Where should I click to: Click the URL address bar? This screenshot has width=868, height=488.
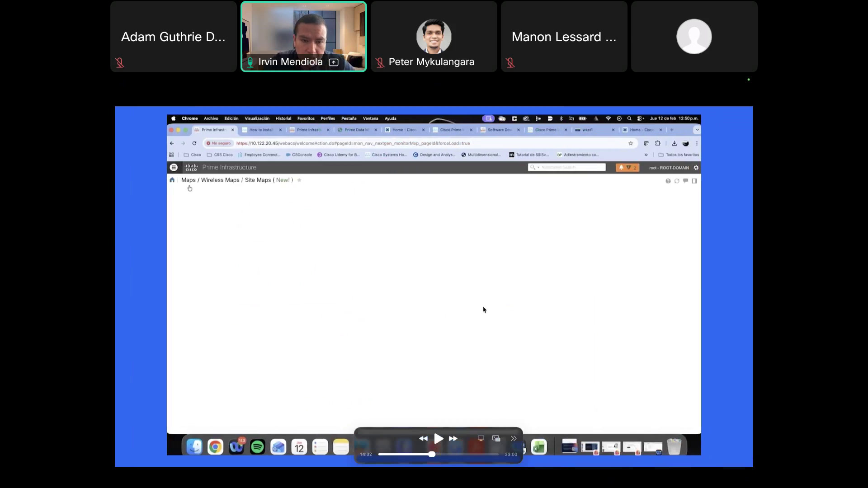[x=420, y=143]
